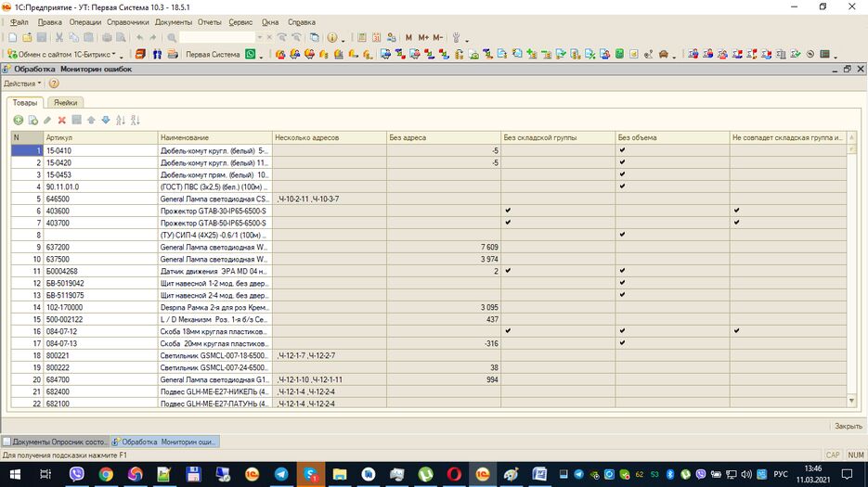Click the green Add row icon
This screenshot has width=868, height=487.
(19, 120)
